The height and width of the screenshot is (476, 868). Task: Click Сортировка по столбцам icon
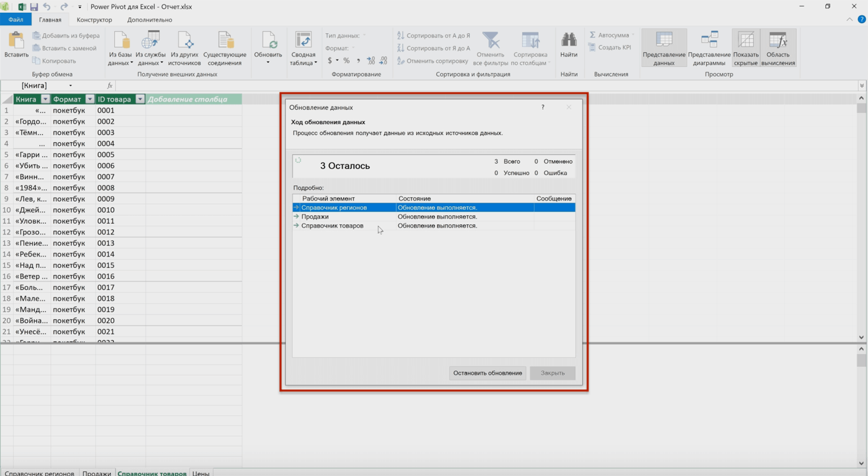pos(530,40)
